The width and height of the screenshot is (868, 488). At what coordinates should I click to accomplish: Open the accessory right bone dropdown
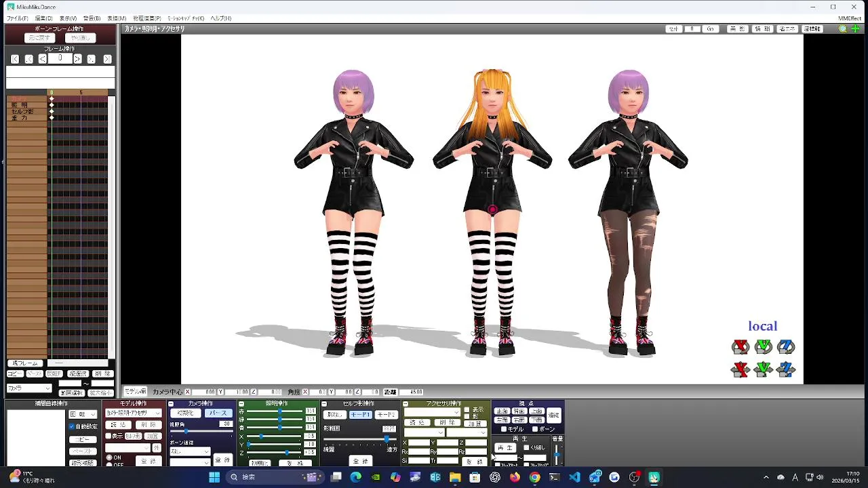[x=467, y=432]
